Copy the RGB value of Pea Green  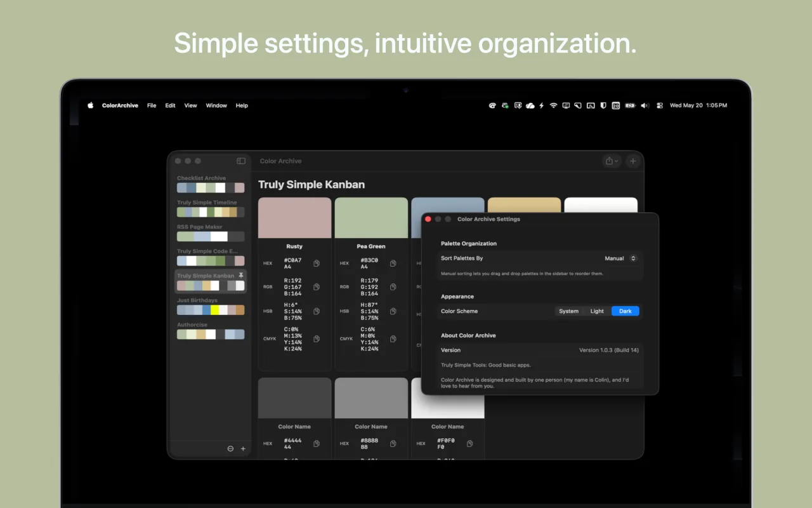[x=393, y=287]
